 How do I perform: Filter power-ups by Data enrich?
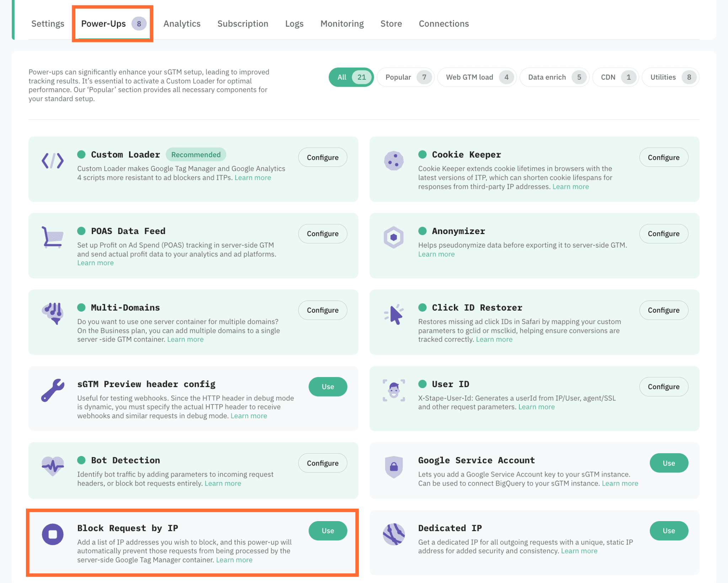[x=554, y=77]
